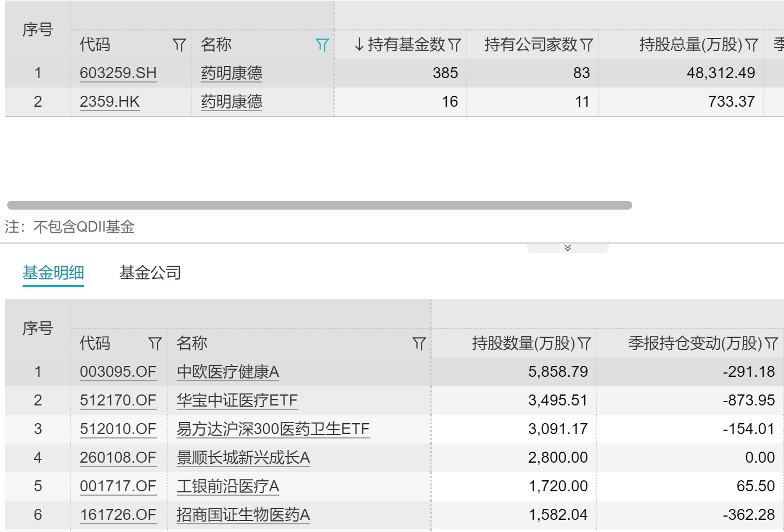This screenshot has height=532, width=784.
Task: Click the horizontal scrollbar of top table
Action: (319, 205)
